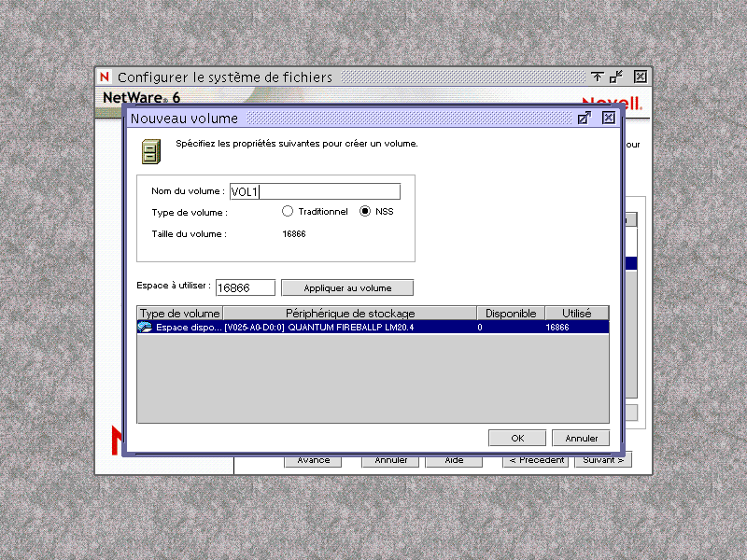Click the Utilisé column header
The height and width of the screenshot is (560, 747).
577,314
